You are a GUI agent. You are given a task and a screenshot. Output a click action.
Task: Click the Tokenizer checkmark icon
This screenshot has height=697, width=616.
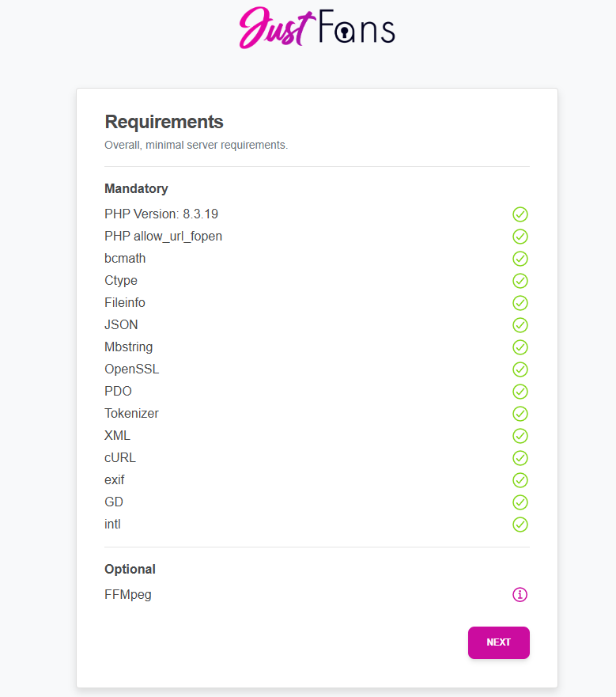(x=520, y=414)
